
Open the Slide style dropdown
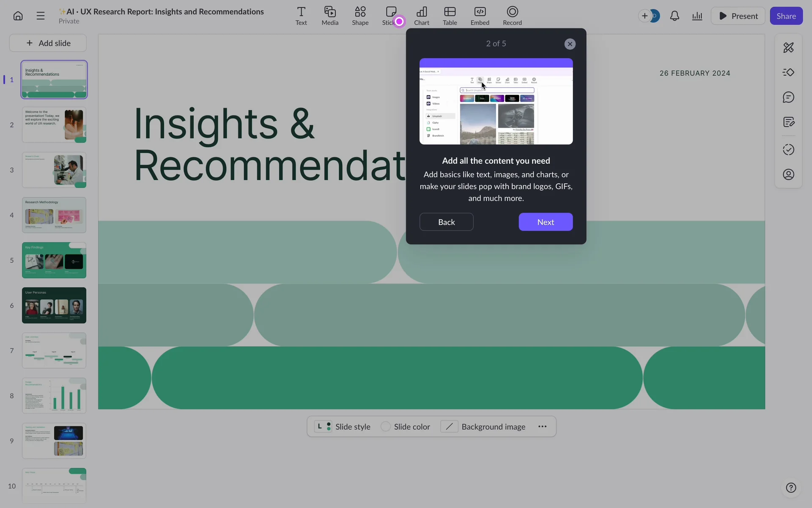click(343, 427)
